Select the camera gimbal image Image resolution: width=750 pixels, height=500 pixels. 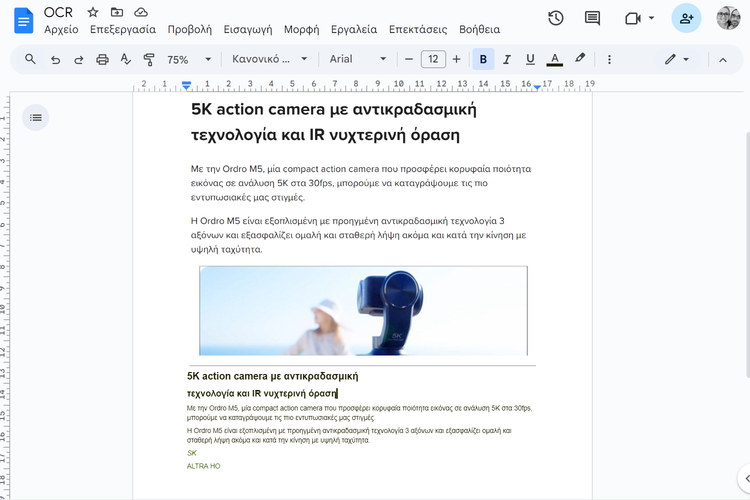(x=364, y=311)
